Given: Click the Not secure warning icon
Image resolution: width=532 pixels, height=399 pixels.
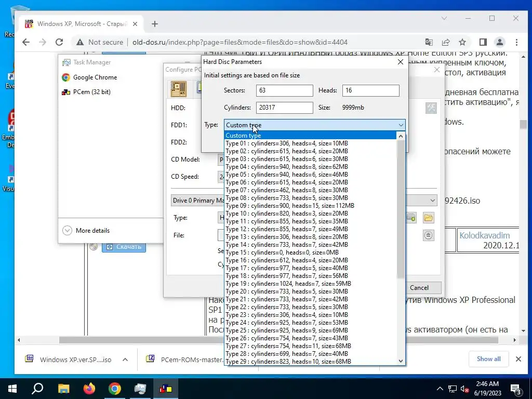Looking at the screenshot, I should 79,42.
